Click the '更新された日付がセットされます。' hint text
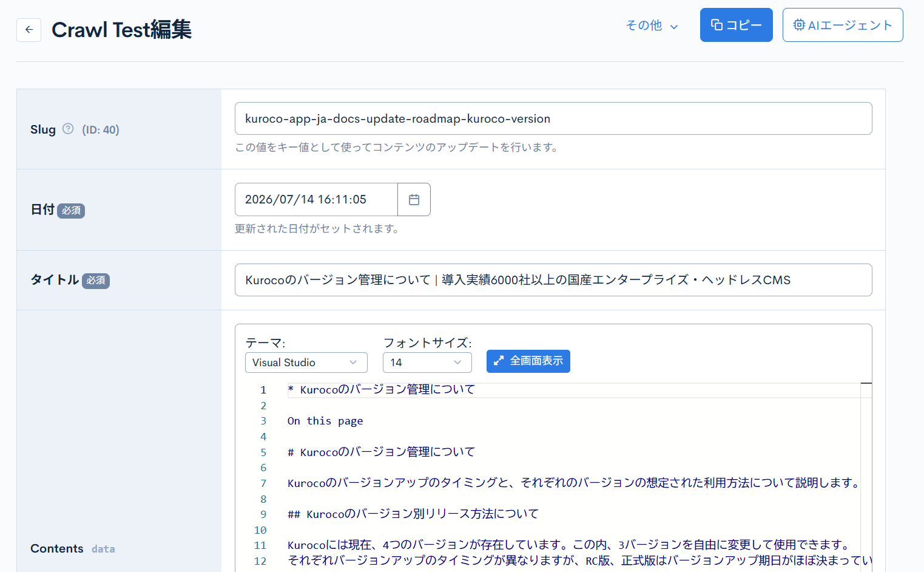This screenshot has height=572, width=924. pos(318,228)
